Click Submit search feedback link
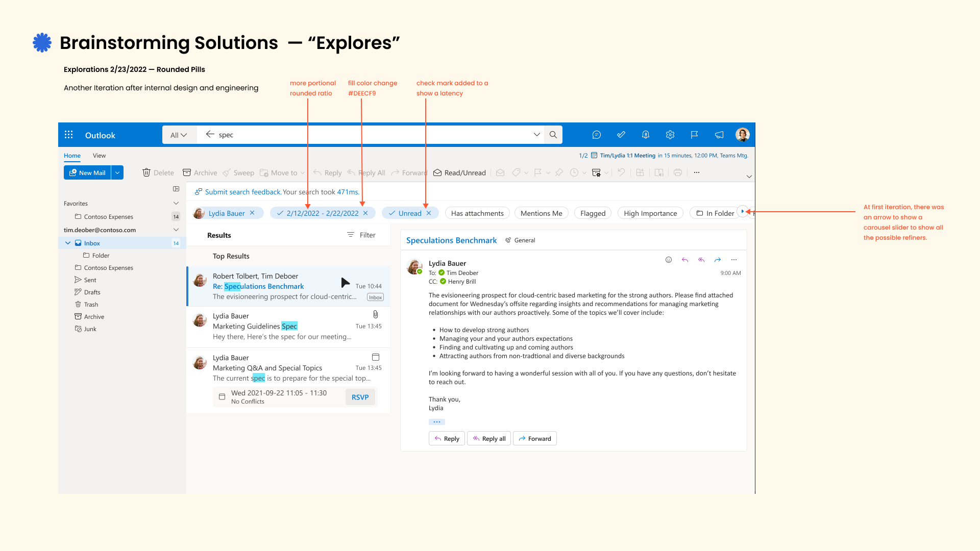 pyautogui.click(x=242, y=192)
